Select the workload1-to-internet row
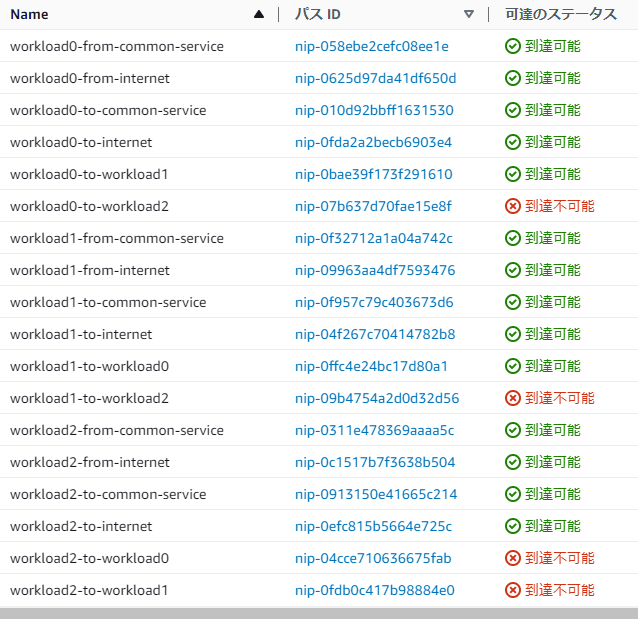 click(x=319, y=334)
